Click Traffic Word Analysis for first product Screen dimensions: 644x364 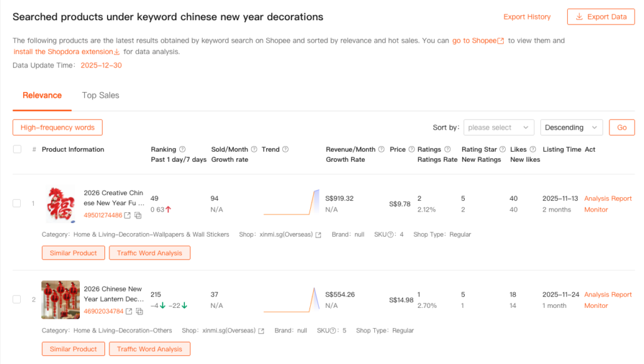[x=150, y=253]
